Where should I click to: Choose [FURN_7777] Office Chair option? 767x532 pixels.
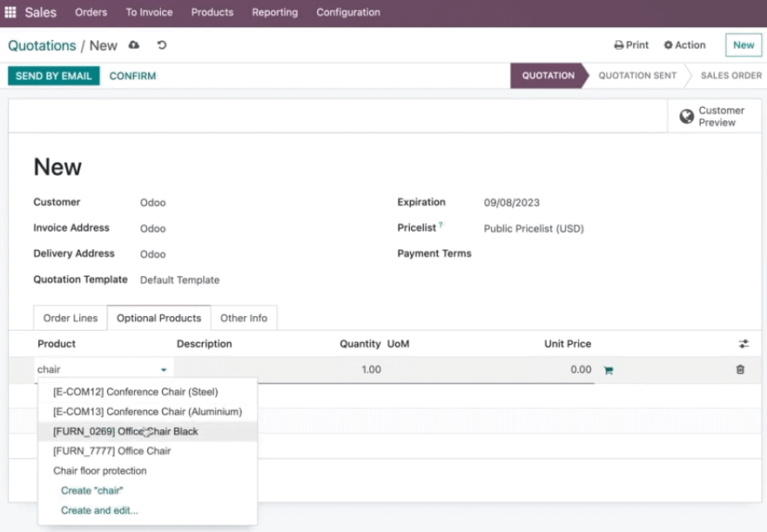coord(148,451)
